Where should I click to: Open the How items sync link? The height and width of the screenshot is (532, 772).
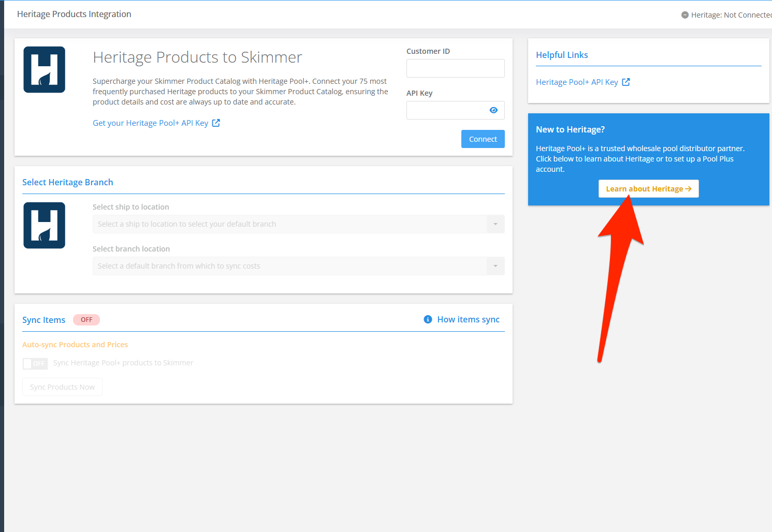(x=468, y=319)
